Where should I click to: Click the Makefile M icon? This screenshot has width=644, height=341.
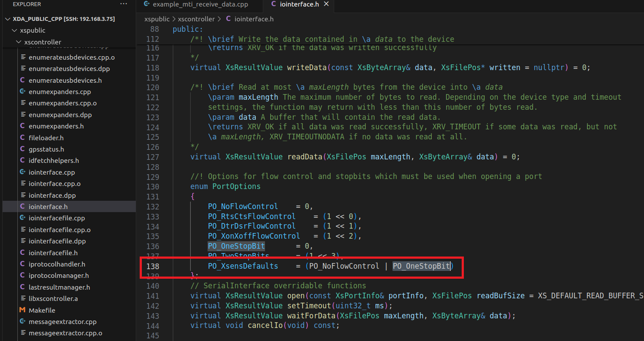click(x=23, y=310)
